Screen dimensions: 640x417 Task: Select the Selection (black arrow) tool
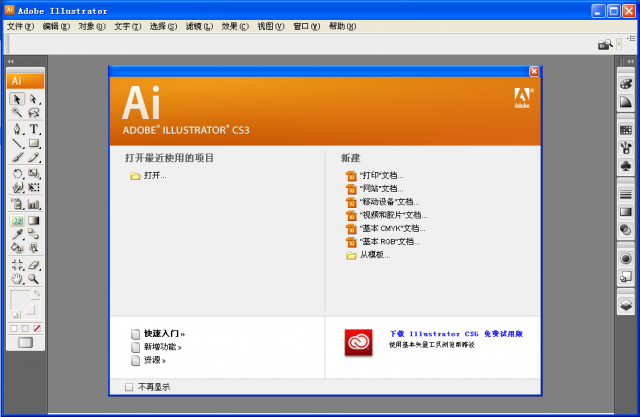click(x=17, y=99)
